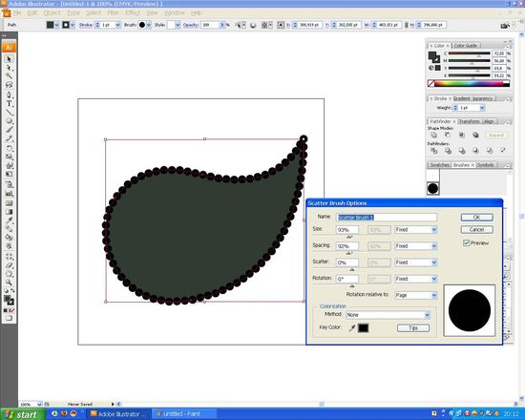Click the Key Color black swatch
The image size is (525, 420).
point(364,328)
